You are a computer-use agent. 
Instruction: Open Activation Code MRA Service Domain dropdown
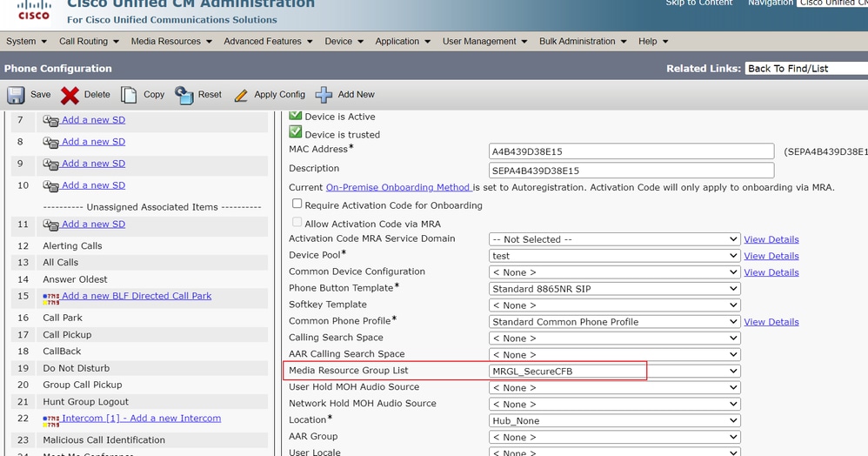tap(614, 239)
